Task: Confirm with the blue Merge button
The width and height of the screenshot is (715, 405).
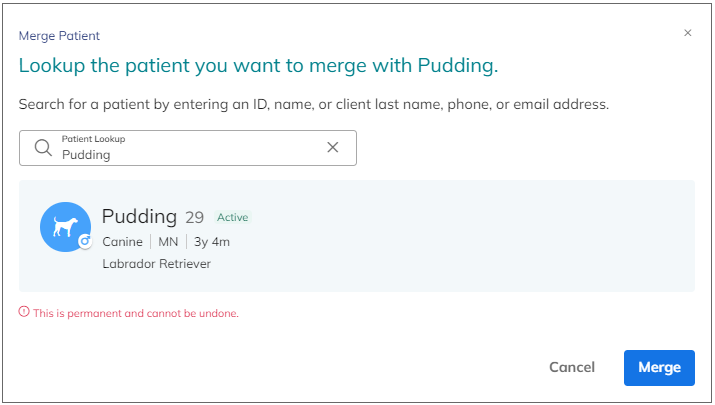Action: coord(659,368)
